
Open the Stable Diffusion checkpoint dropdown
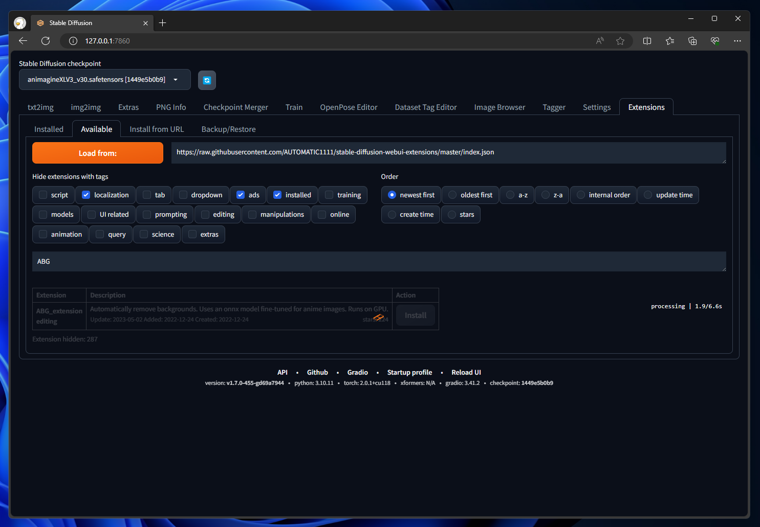[x=105, y=80]
